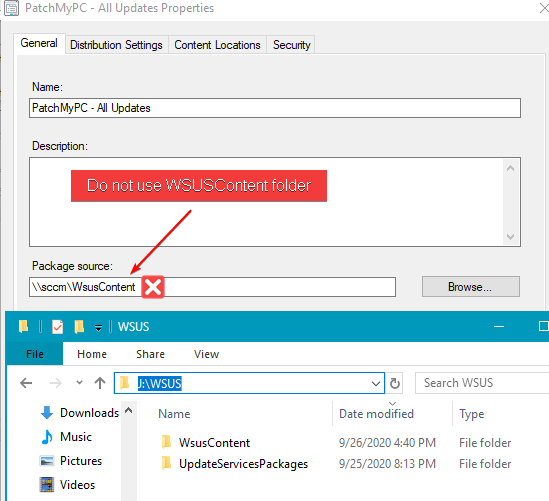Viewport: 549px width, 501px height.
Task: Click the Forward arrow in Explorer
Action: (x=56, y=383)
